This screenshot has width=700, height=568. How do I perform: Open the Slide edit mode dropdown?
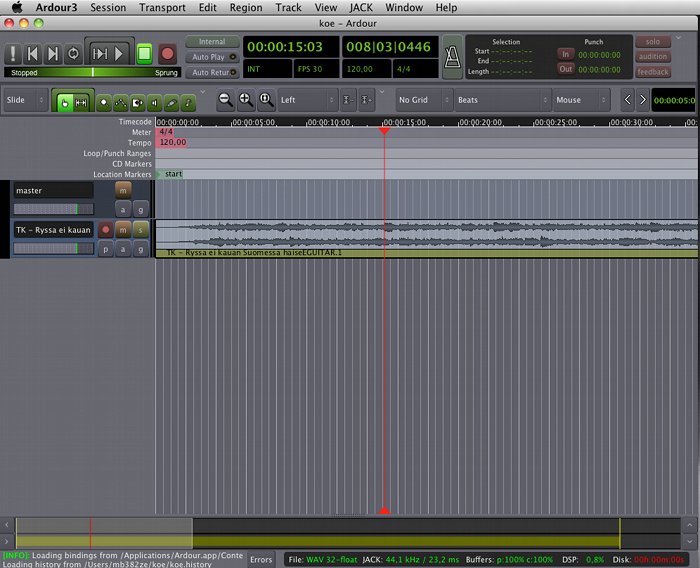coord(24,100)
